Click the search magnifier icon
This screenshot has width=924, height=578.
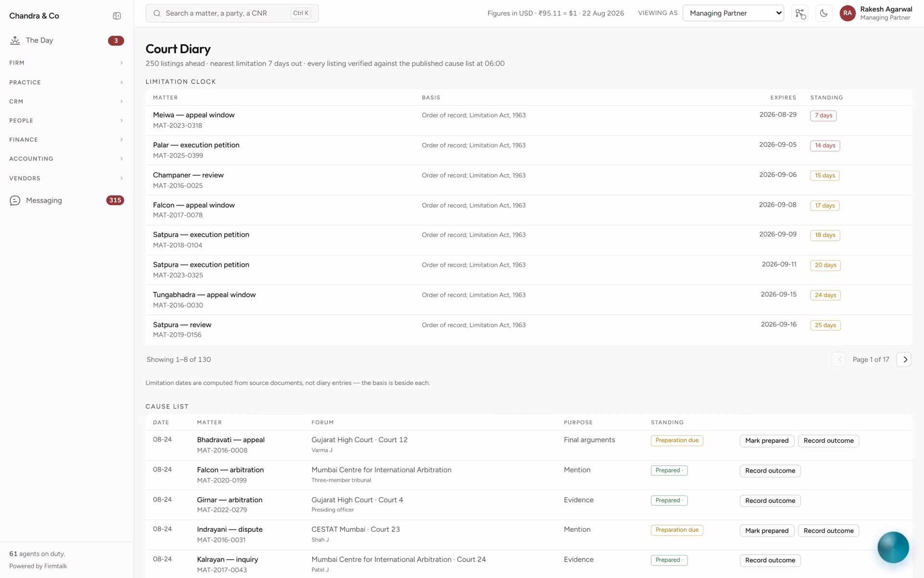[x=157, y=13]
